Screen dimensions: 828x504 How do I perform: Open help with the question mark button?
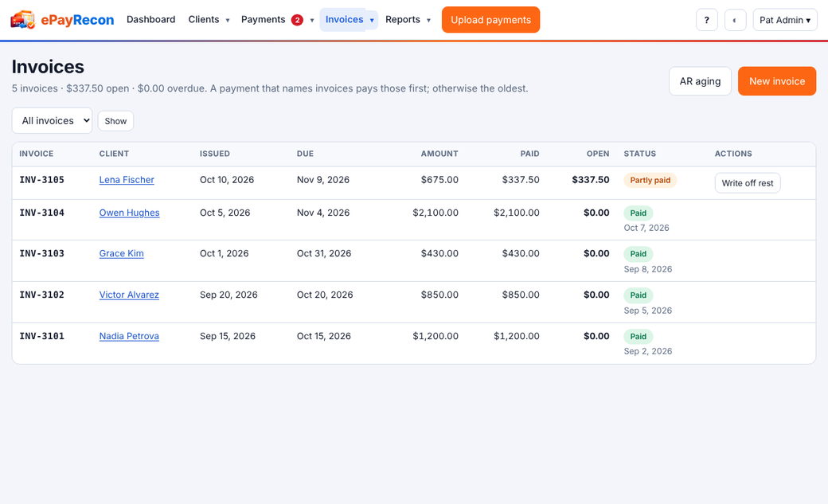click(706, 20)
